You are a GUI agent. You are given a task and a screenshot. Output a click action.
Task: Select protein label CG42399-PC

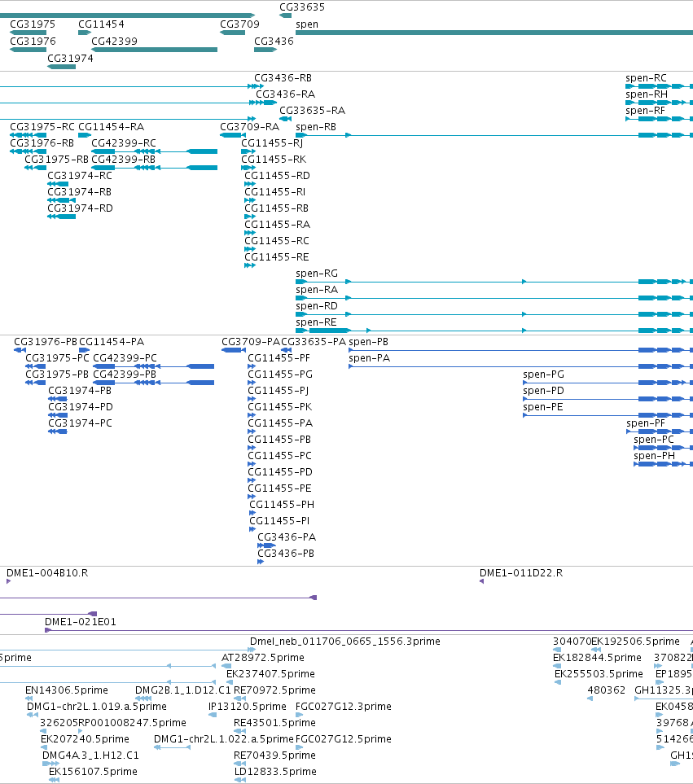pos(125,358)
